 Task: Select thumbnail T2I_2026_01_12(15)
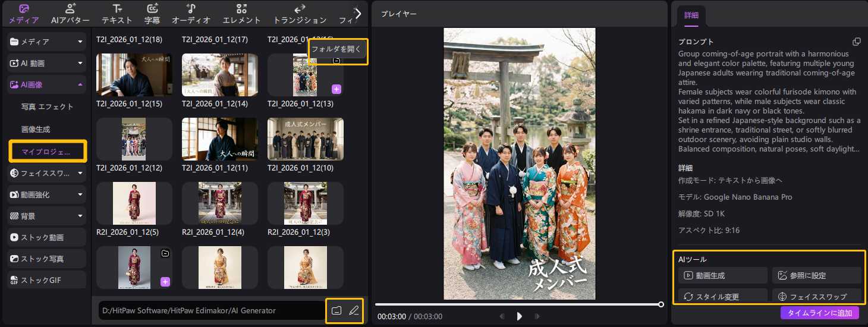click(x=134, y=75)
